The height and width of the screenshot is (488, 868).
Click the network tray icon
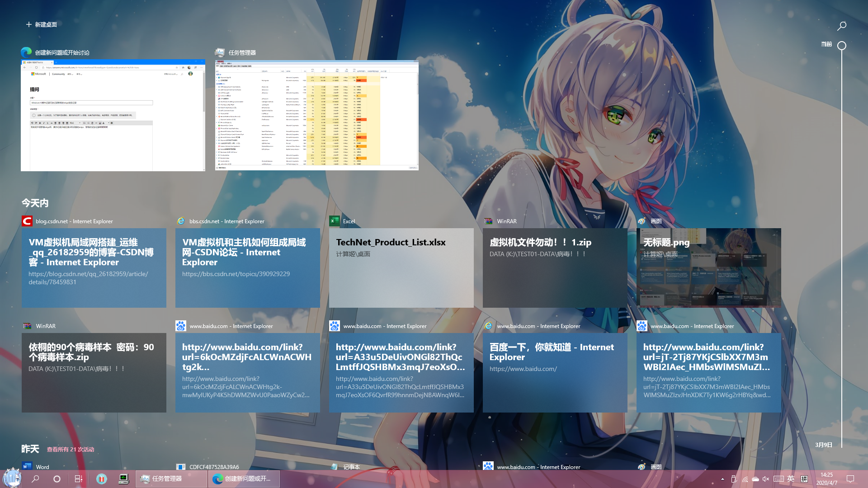click(745, 479)
